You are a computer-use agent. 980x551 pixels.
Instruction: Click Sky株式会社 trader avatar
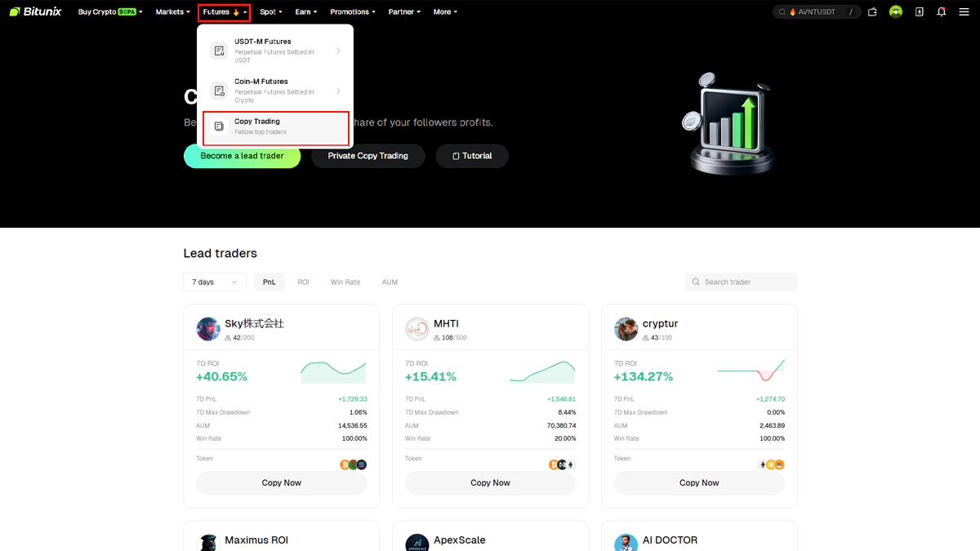208,329
